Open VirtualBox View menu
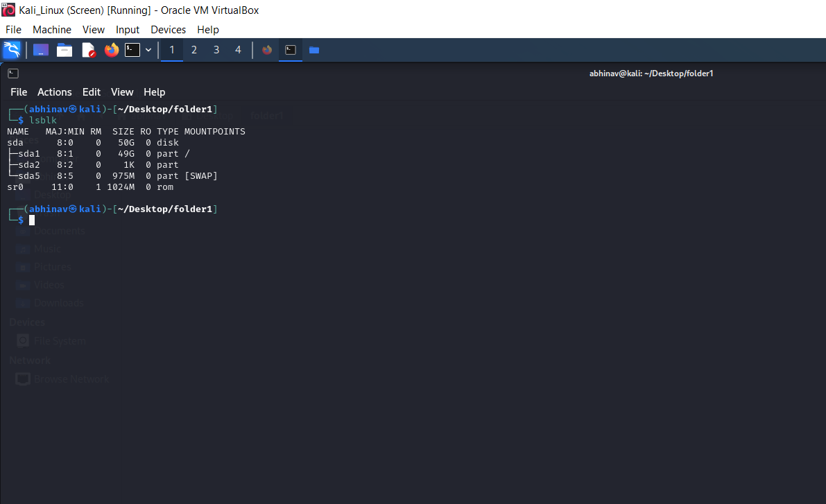This screenshot has width=826, height=504. 93,30
